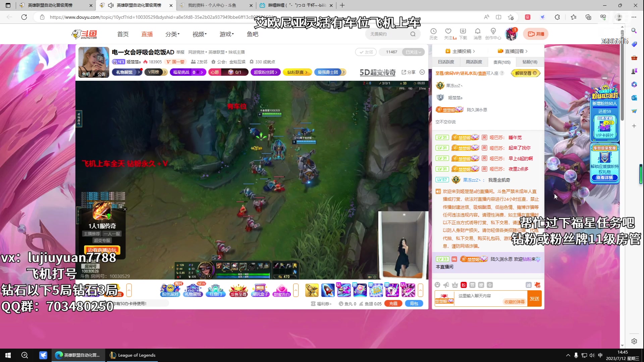Open 礼物展馆 icon in gift bar
644x362 pixels.
click(193, 290)
